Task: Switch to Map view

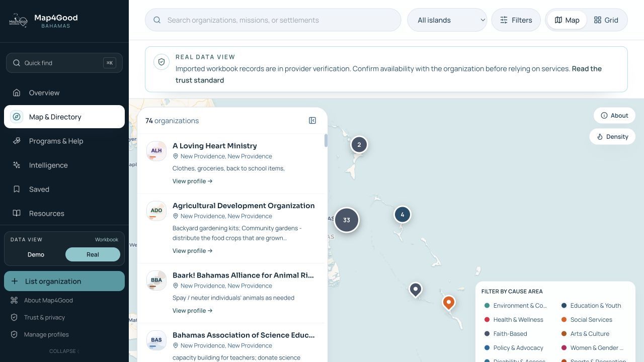Action: (x=567, y=20)
